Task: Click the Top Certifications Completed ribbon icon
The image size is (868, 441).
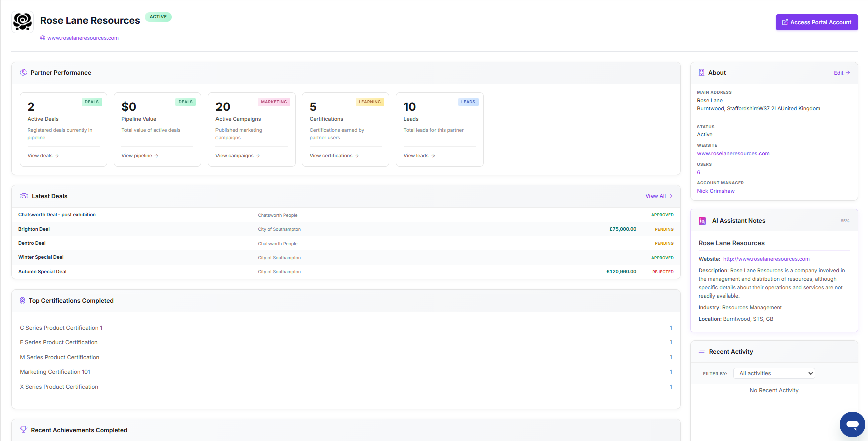Action: pos(22,301)
